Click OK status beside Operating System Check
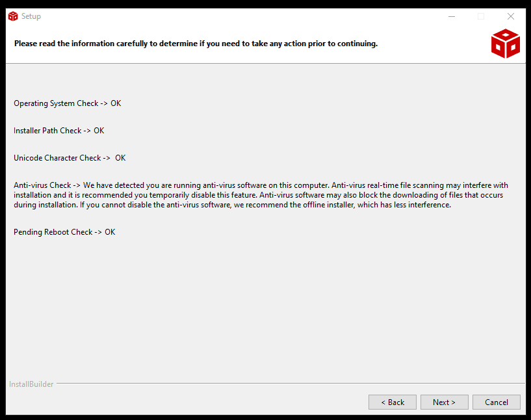Viewport: 531px width, 420px height. 116,103
